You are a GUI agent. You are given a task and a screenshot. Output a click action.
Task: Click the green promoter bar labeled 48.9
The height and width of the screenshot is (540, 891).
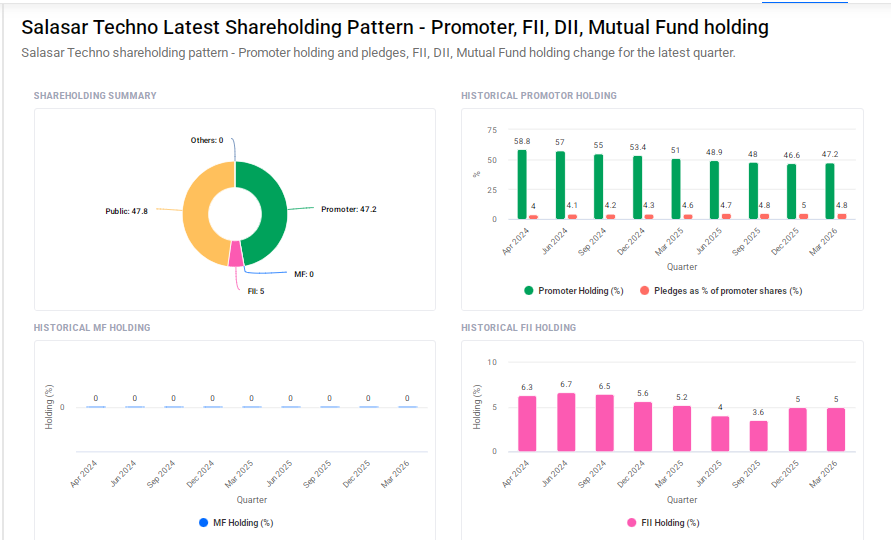coord(714,190)
